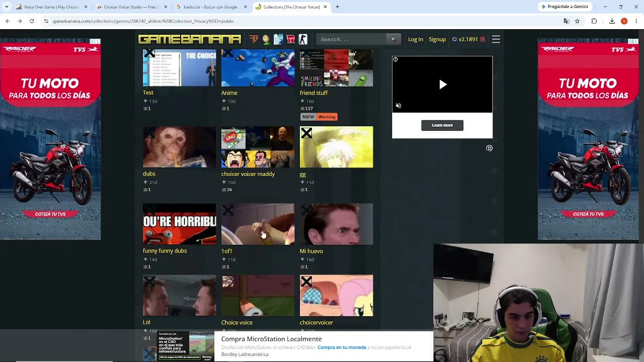Screen dimensions: 644x362
Task: Click the COTIZÁ TU TVS button on left ad
Action: point(50,214)
